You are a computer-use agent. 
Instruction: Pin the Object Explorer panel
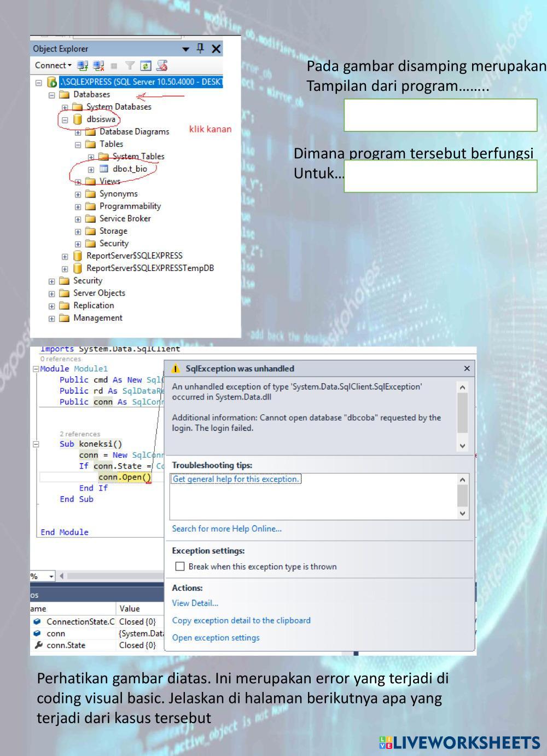[x=200, y=49]
